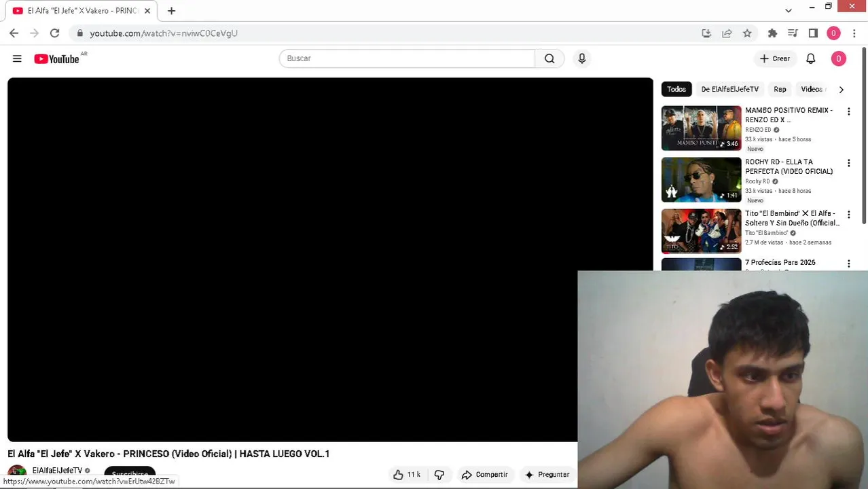
Task: Reload the page
Action: 54,33
